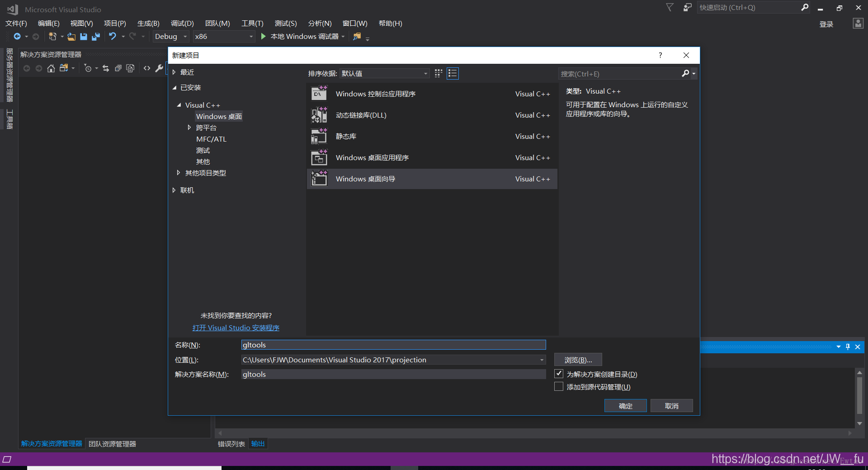The height and width of the screenshot is (470, 868).
Task: Click the magnifier icon in template search
Action: pos(685,73)
